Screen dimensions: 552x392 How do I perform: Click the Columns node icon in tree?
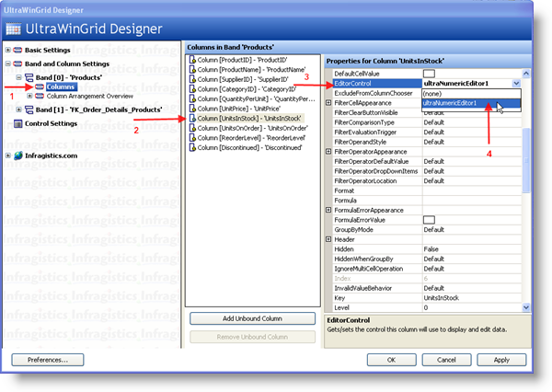40,86
